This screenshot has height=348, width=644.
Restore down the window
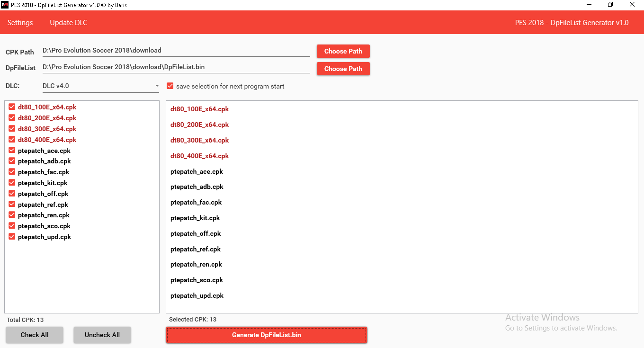pyautogui.click(x=610, y=5)
